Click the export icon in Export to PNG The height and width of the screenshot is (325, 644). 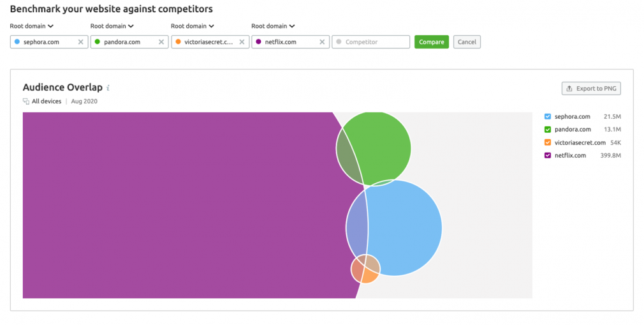point(569,89)
